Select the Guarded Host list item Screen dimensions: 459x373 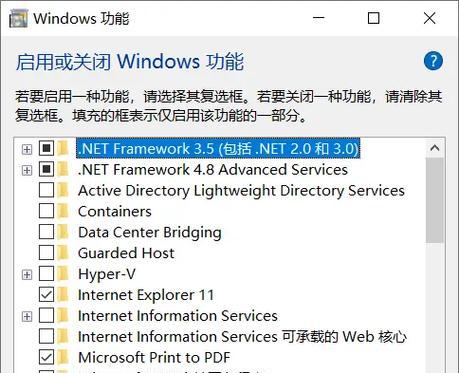(x=126, y=253)
